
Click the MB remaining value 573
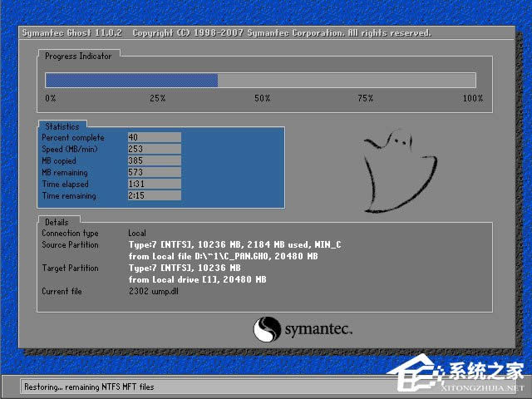point(155,172)
